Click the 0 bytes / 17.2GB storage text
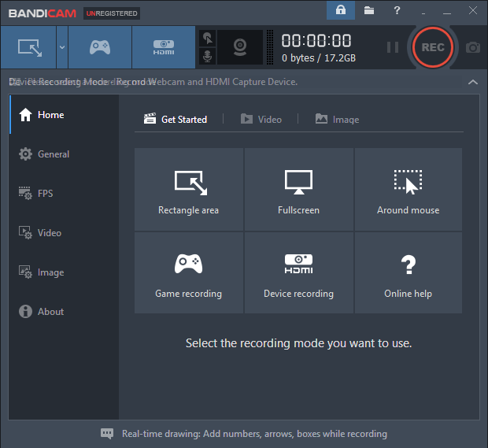 tap(319, 58)
